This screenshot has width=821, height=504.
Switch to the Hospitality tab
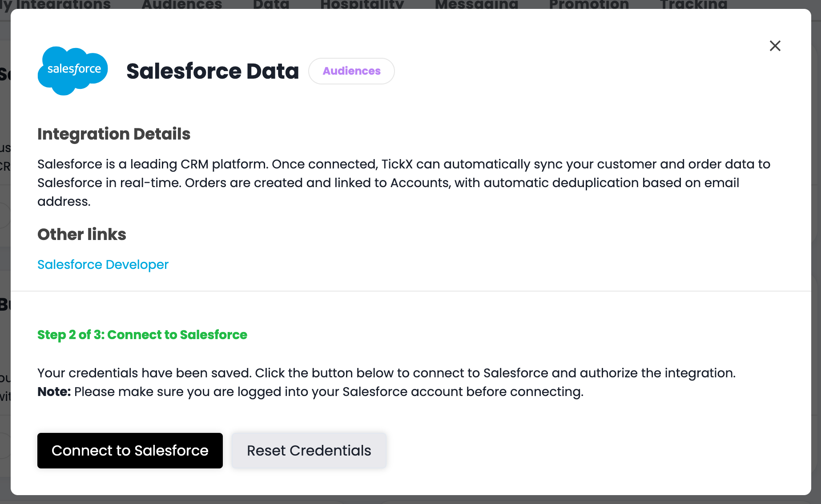point(362,4)
